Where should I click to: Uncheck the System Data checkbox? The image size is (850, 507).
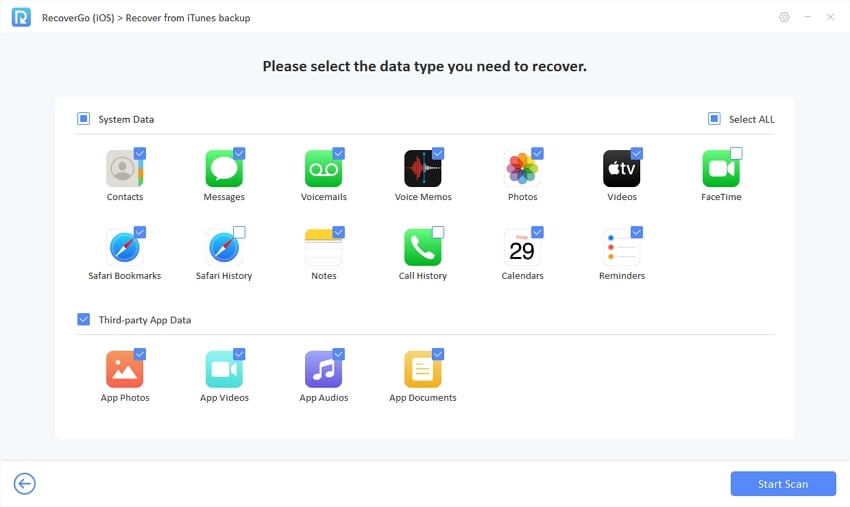click(84, 119)
